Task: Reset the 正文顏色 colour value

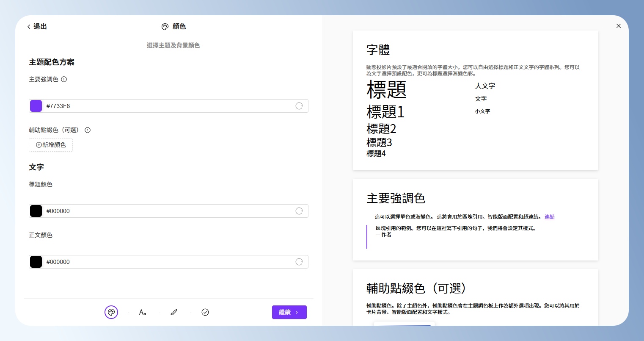Action: (x=299, y=262)
